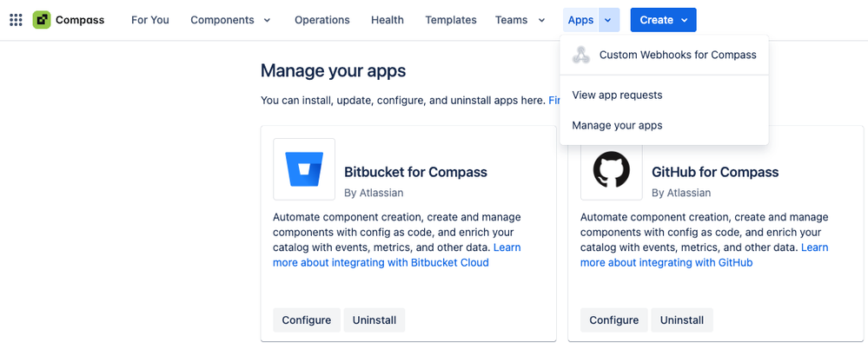Click the GitHub logo thumbnail
The image size is (868, 349).
[612, 169]
